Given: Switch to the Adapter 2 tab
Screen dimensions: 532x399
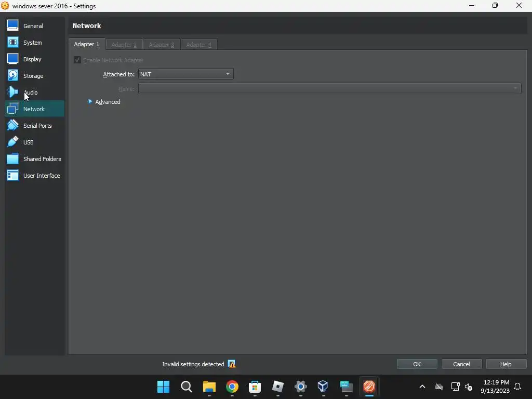Looking at the screenshot, I should click(x=124, y=45).
